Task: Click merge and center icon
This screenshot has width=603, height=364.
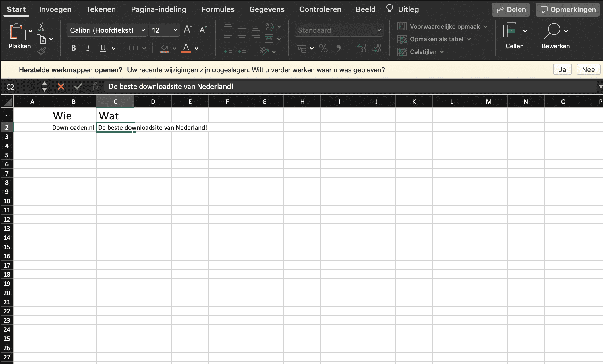Action: pyautogui.click(x=269, y=39)
